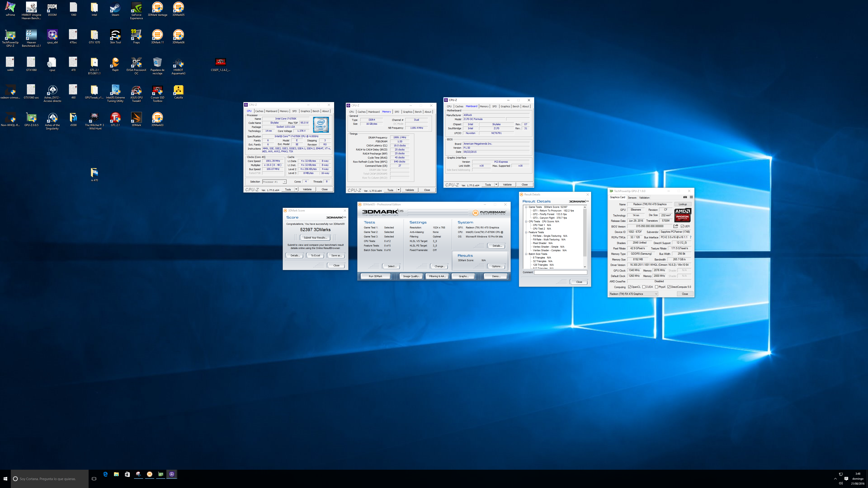Open Tools dropdown arrow in CPU-Z CPU window
Screen dimensions: 868x488
coord(296,189)
